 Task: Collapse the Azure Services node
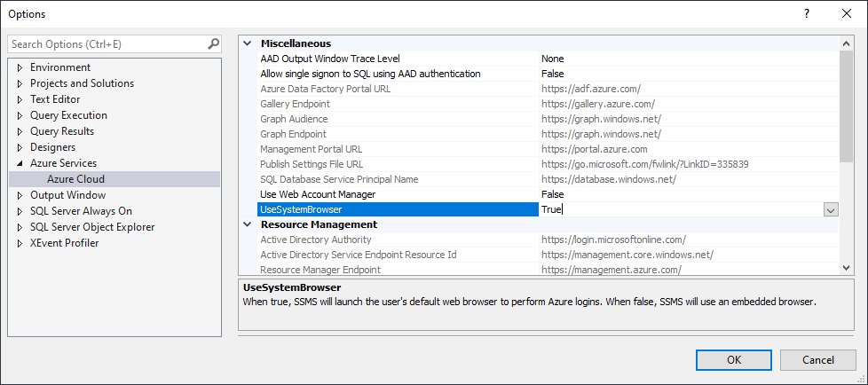point(20,163)
